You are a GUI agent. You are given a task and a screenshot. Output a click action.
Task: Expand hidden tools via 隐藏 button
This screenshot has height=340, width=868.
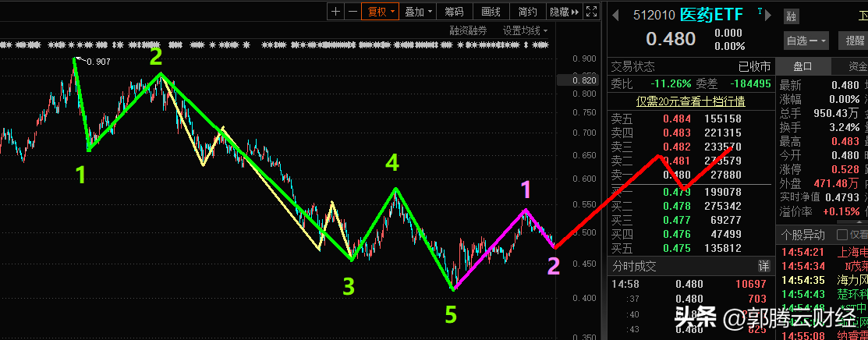[x=564, y=12]
